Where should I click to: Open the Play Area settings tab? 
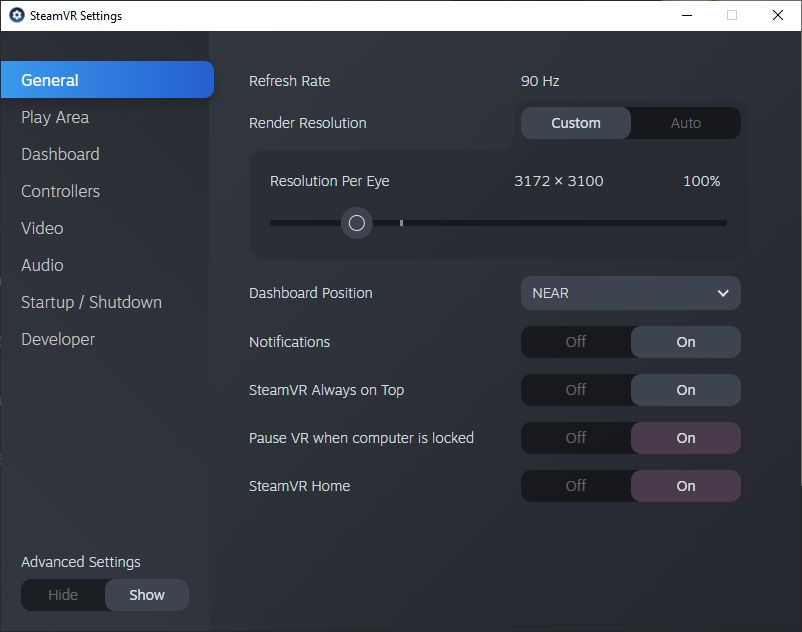(x=55, y=117)
